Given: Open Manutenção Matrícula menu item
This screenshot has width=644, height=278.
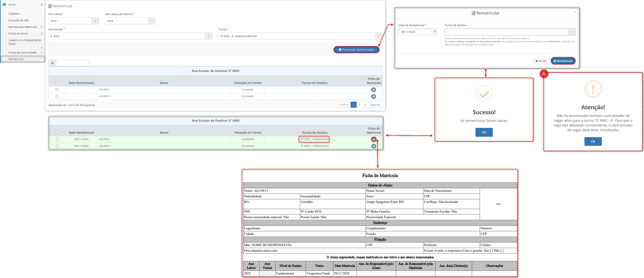Looking at the screenshot, I should coord(22,27).
